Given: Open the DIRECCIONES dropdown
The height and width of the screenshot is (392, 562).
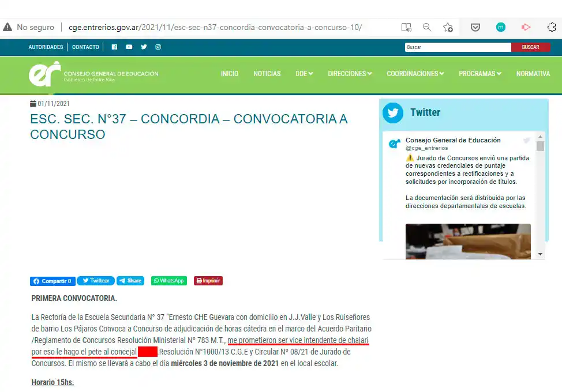Looking at the screenshot, I should tap(349, 74).
